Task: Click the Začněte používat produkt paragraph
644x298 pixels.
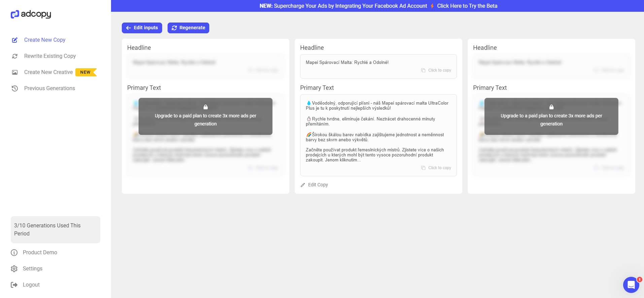Action: [x=375, y=155]
